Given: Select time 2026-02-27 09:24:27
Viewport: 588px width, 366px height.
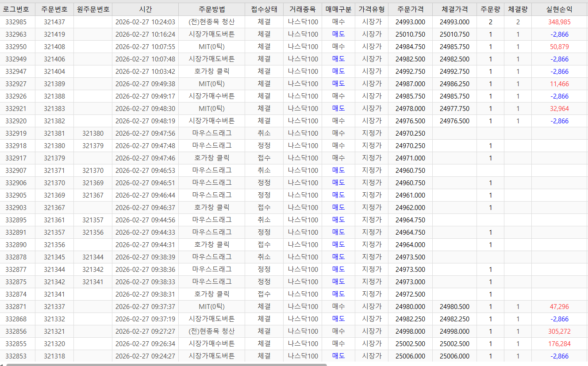Looking at the screenshot, I should pyautogui.click(x=145, y=356).
